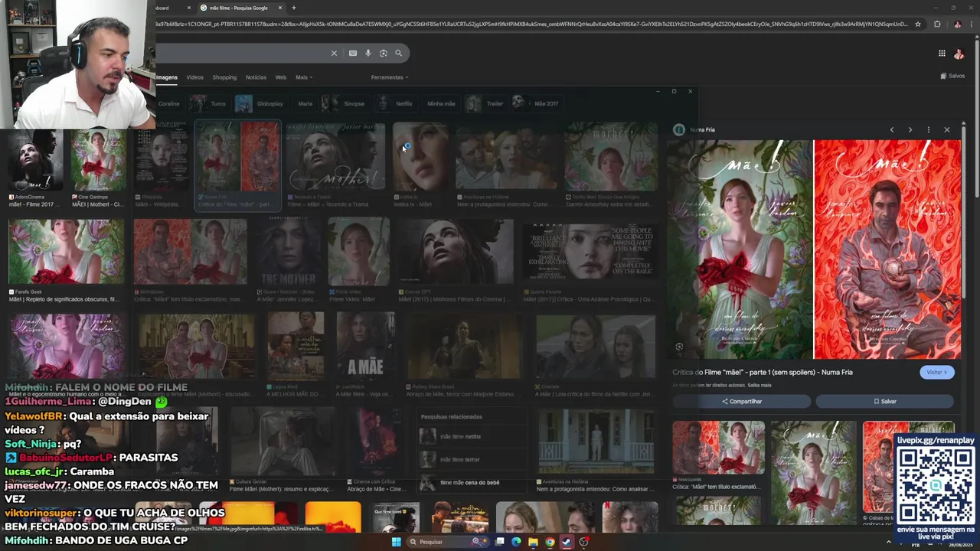The height and width of the screenshot is (551, 980).
Task: Click the magnifier search button
Action: click(398, 53)
